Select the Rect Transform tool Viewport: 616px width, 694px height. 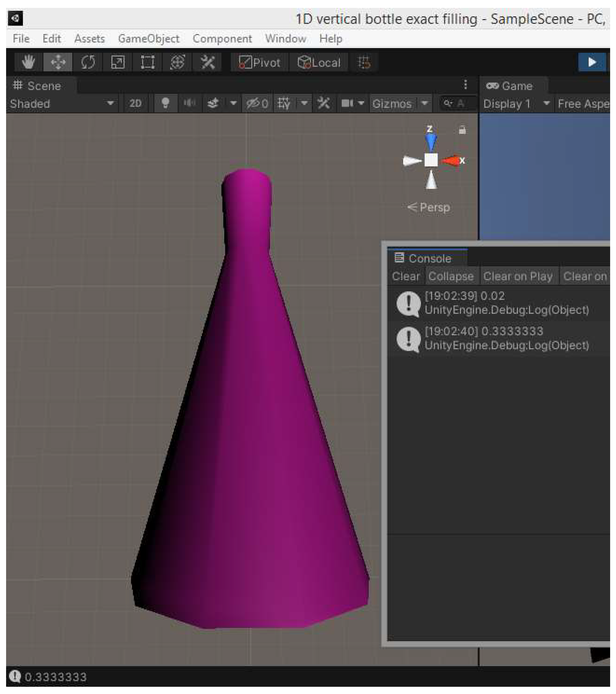coord(148,62)
